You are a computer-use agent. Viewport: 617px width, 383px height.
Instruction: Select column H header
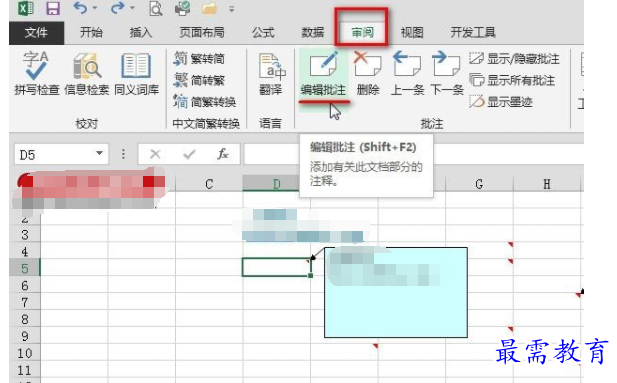(547, 184)
